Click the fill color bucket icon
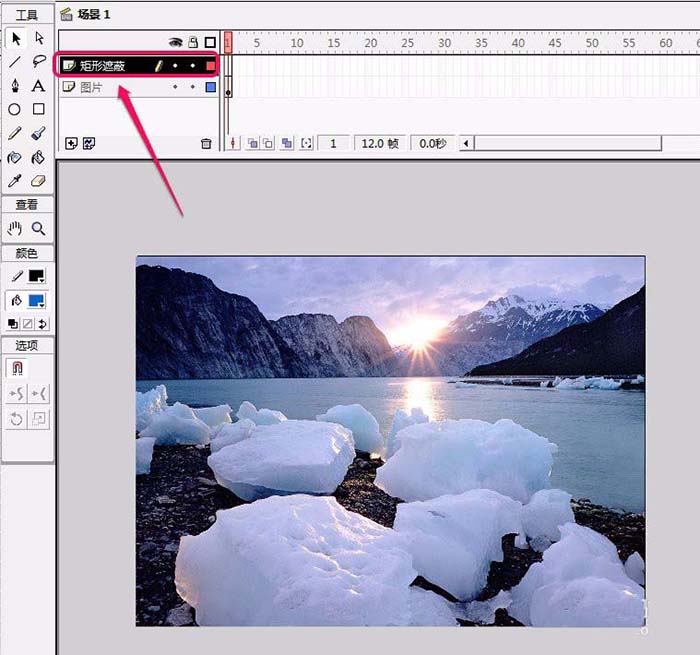The width and height of the screenshot is (700, 655). [x=17, y=300]
